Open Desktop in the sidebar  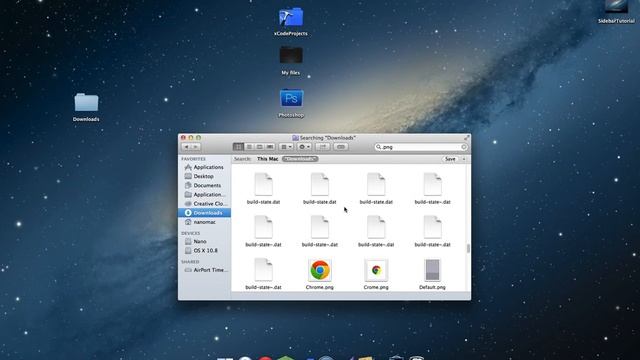click(204, 176)
